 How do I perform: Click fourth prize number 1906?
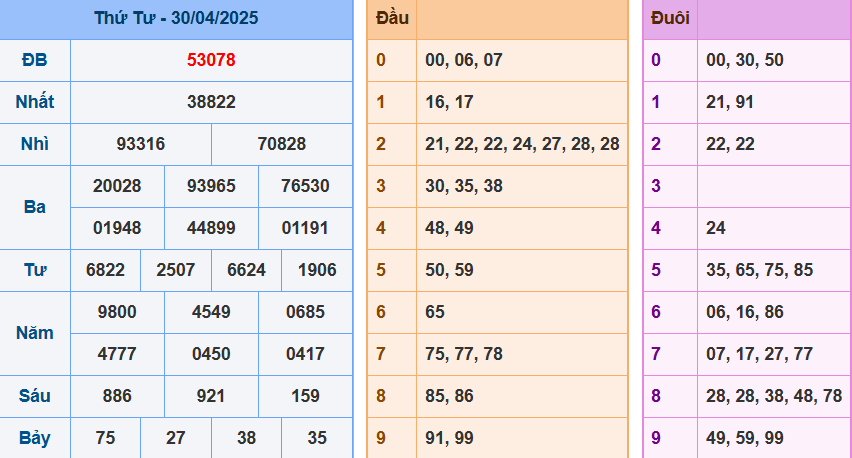317,270
